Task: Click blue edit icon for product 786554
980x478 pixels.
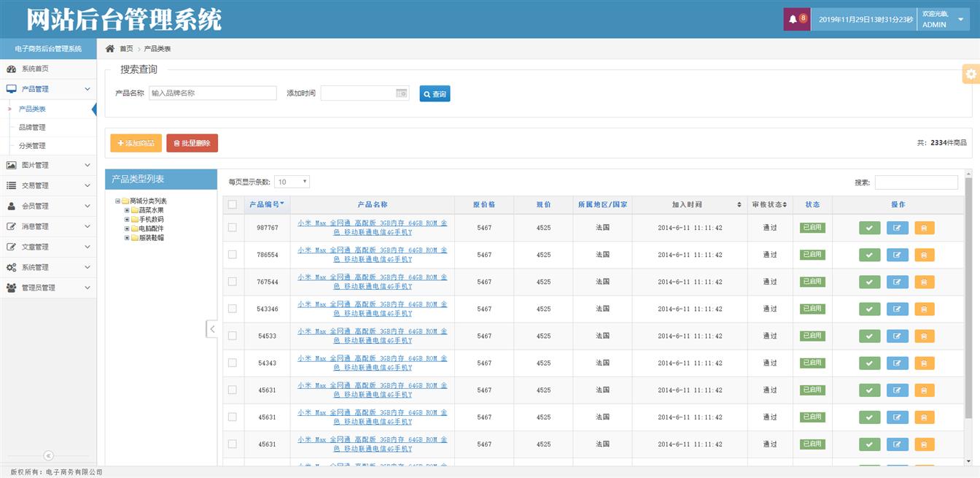Action: (x=897, y=255)
